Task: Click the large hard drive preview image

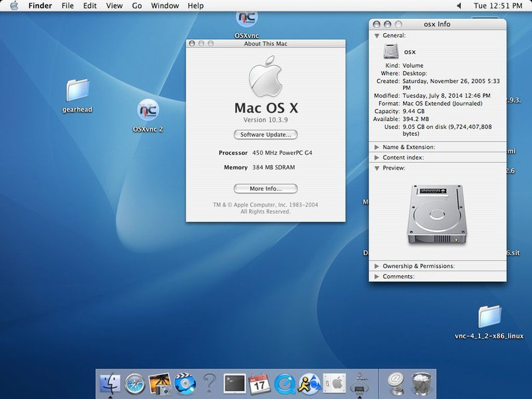Action: click(437, 214)
